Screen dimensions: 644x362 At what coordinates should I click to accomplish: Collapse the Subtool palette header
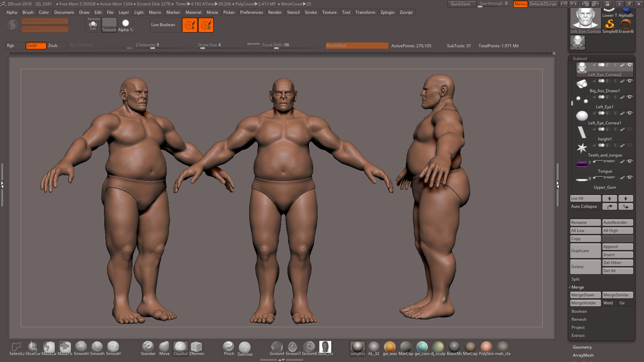[580, 58]
